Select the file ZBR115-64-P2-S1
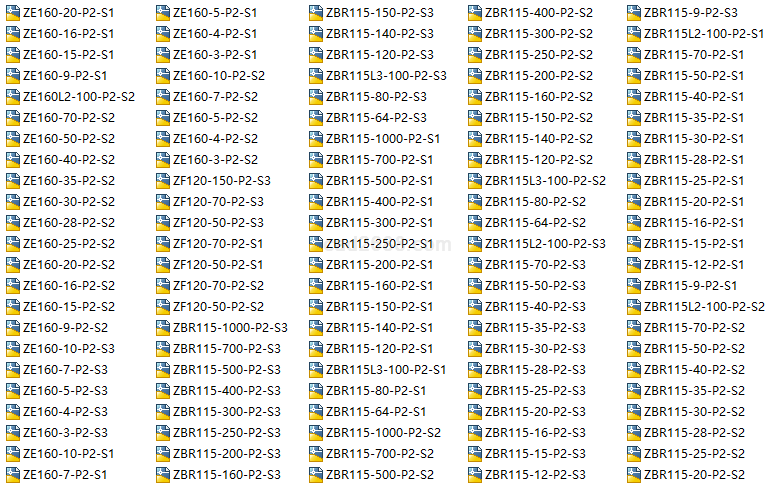 point(376,412)
